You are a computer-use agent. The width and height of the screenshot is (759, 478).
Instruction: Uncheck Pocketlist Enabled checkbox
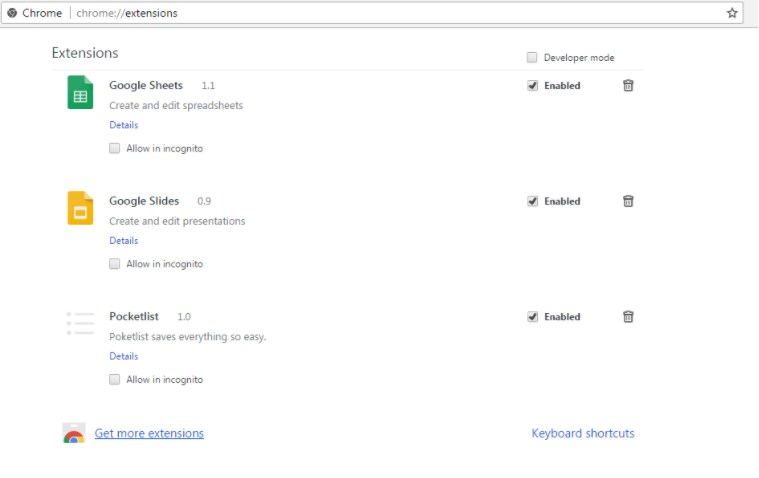pos(532,317)
